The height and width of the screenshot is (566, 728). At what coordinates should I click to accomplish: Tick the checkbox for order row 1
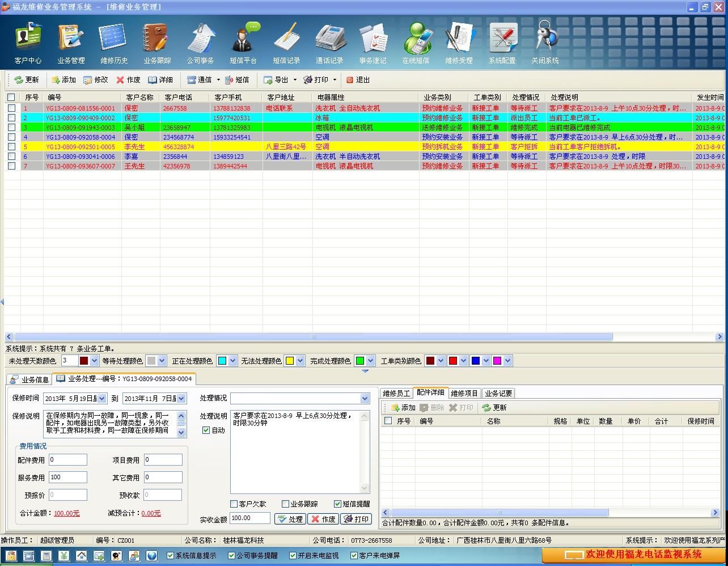tap(11, 108)
